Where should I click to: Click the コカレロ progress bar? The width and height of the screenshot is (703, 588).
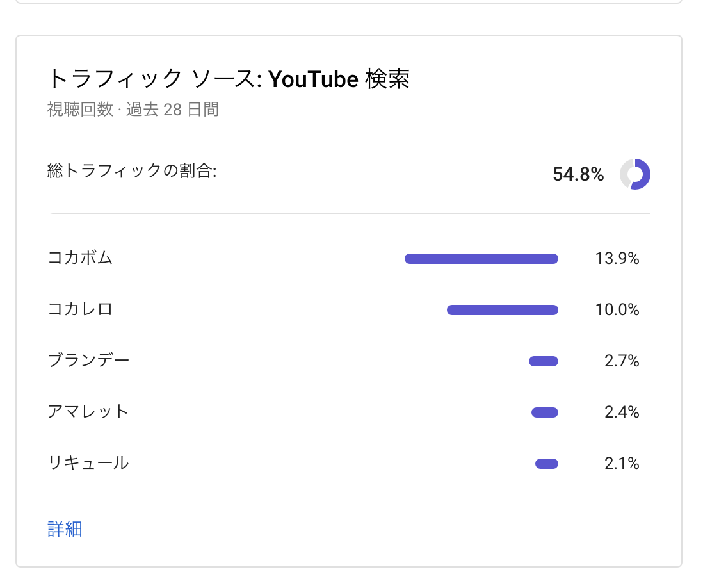503,310
